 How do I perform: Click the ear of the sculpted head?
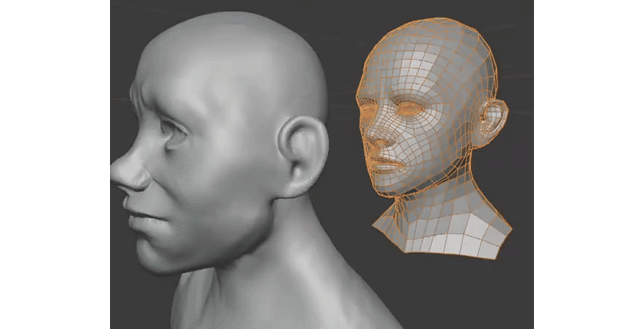coord(299,154)
